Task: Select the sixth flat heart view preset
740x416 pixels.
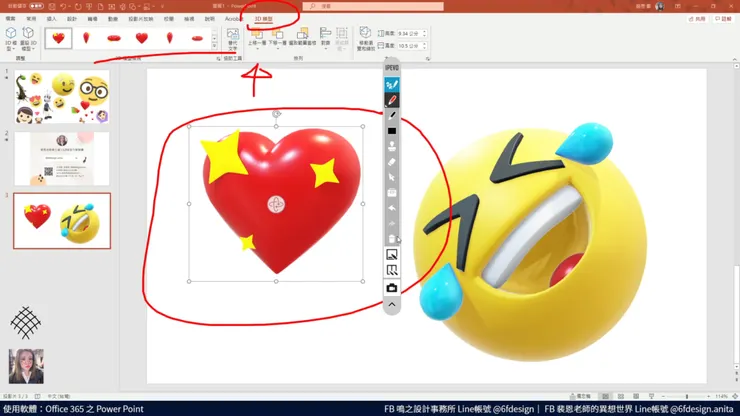Action: coord(197,38)
